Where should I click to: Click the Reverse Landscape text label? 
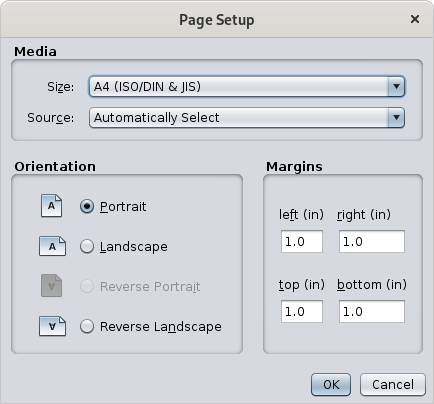(x=161, y=327)
